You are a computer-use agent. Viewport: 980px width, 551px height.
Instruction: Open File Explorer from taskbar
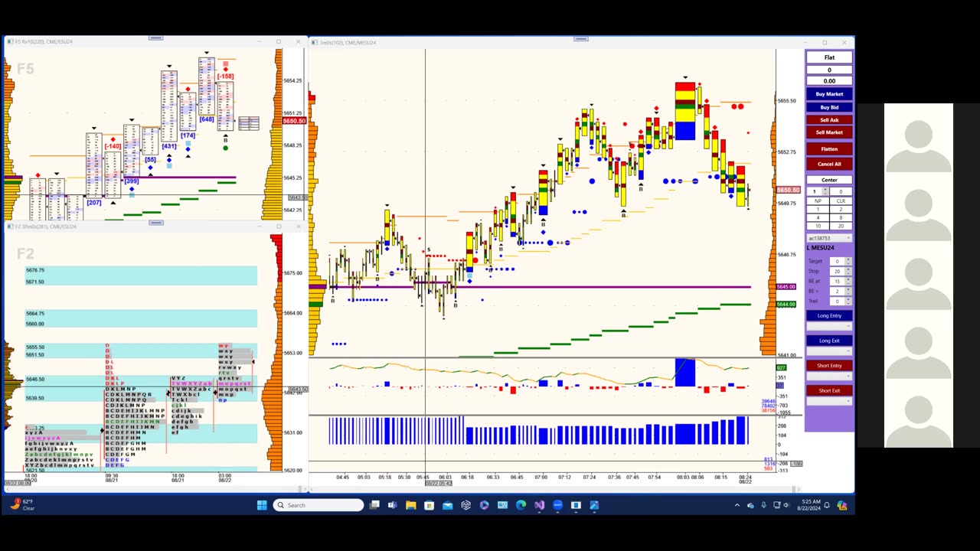pos(410,505)
